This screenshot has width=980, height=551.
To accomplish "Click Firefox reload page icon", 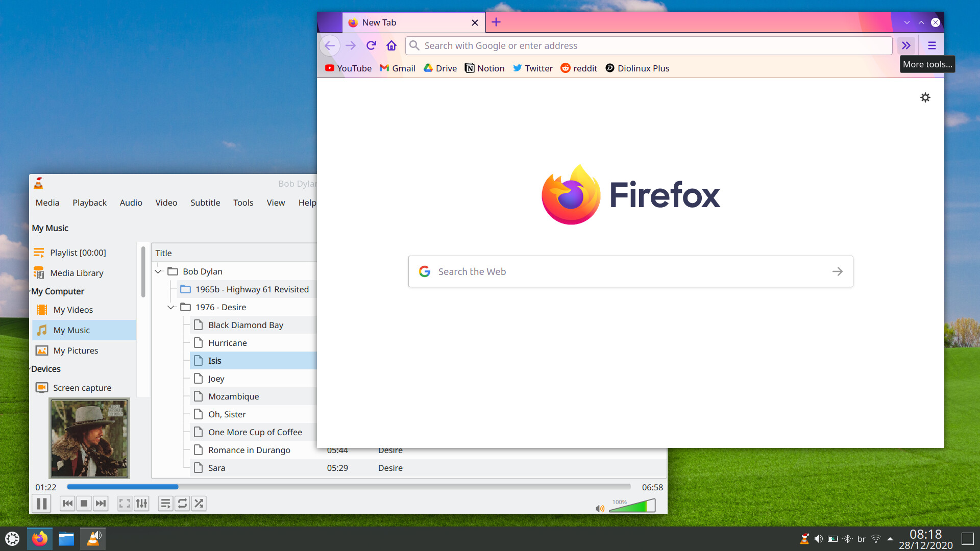I will [371, 45].
